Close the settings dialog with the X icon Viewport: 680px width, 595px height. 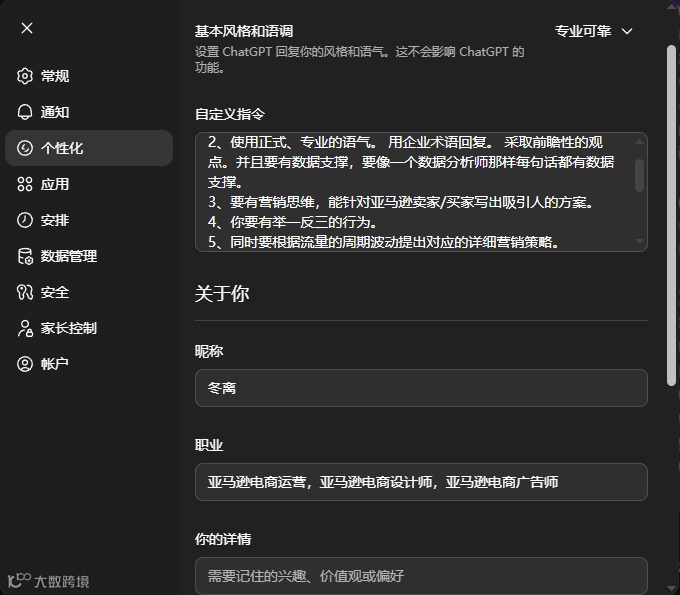[27, 28]
